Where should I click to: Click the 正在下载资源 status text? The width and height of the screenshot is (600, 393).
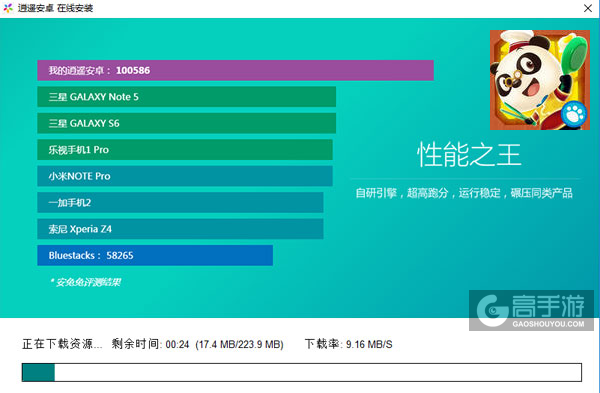[62, 344]
